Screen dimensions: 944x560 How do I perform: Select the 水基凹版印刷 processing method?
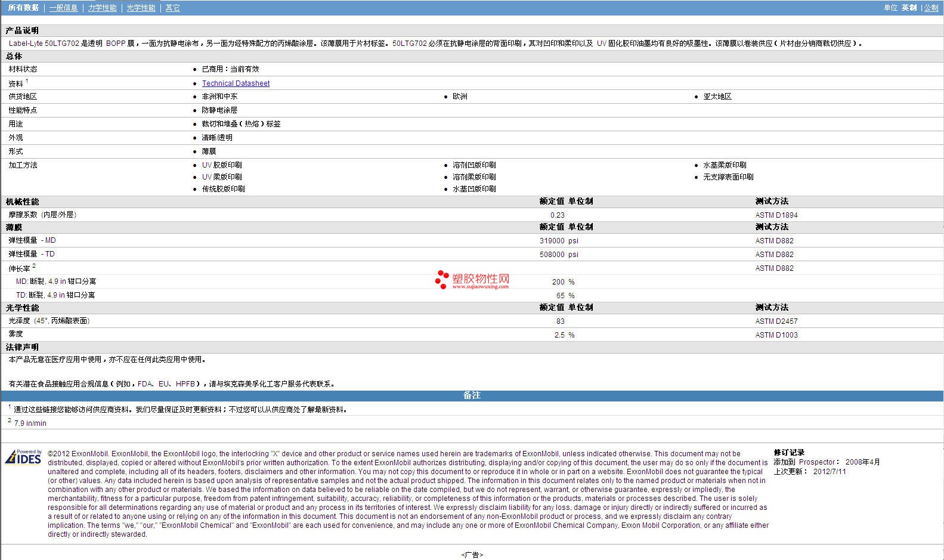coord(474,189)
